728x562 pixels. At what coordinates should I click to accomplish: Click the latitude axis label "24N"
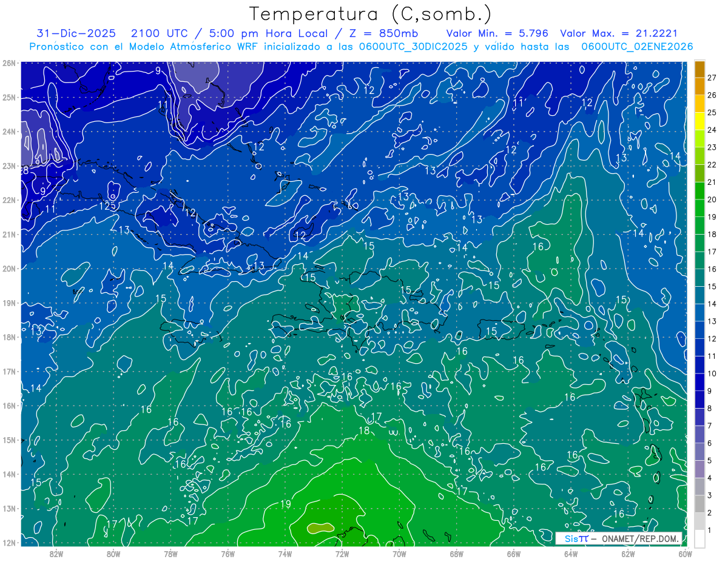tap(8, 132)
